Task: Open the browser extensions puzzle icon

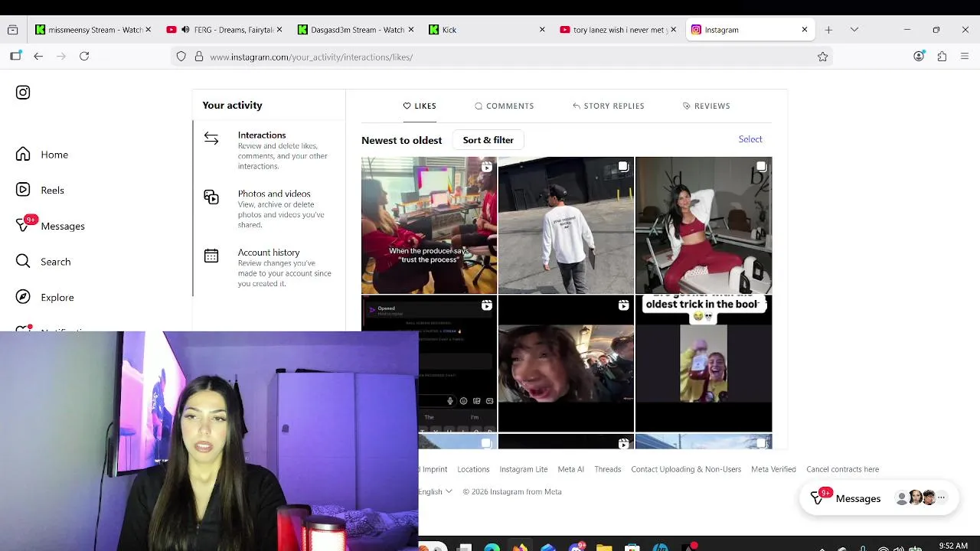Action: [x=942, y=56]
